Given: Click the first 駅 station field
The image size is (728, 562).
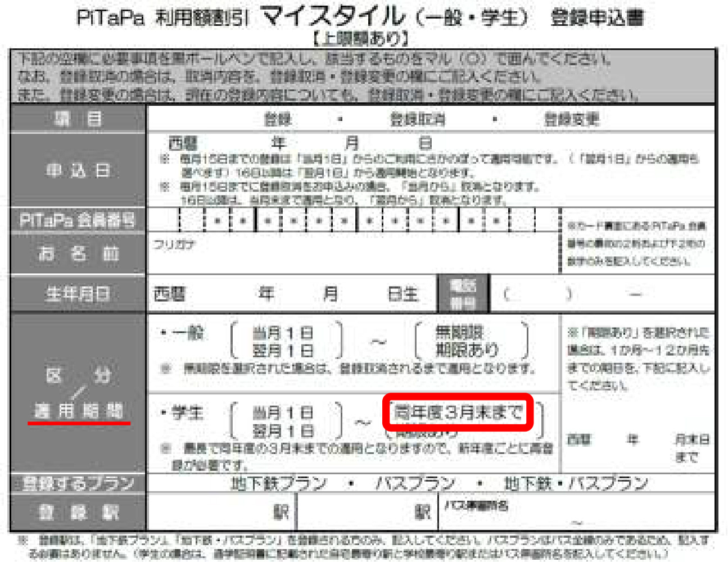Looking at the screenshot, I should point(221,512).
